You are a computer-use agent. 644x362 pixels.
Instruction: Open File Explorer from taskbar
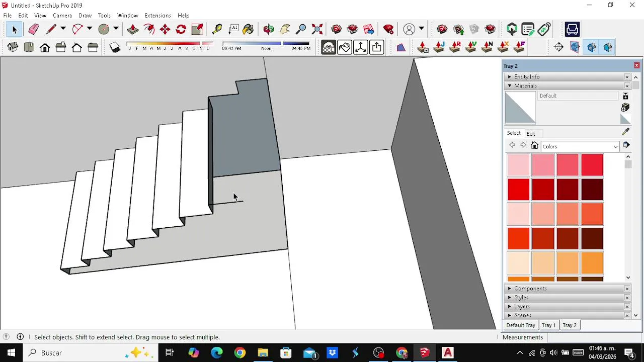click(x=263, y=353)
